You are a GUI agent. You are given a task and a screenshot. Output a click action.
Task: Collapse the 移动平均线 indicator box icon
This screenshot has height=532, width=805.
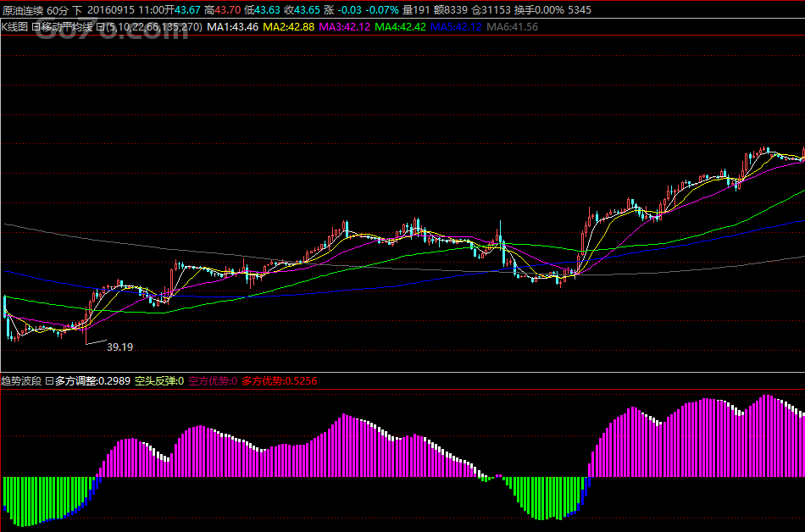(x=36, y=27)
